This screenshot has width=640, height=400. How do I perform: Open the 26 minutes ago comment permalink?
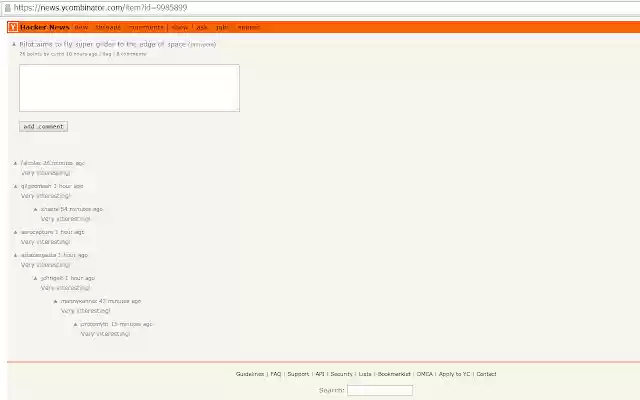coord(64,163)
